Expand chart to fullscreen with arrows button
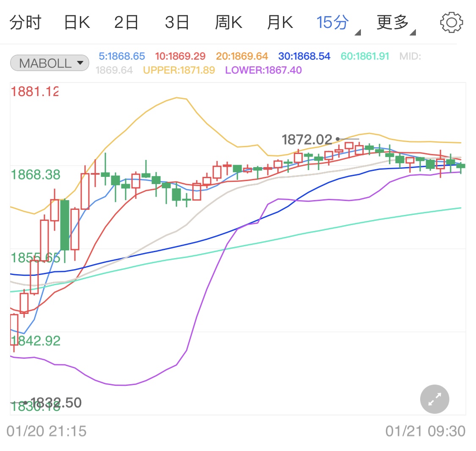The image size is (476, 451). (x=435, y=399)
